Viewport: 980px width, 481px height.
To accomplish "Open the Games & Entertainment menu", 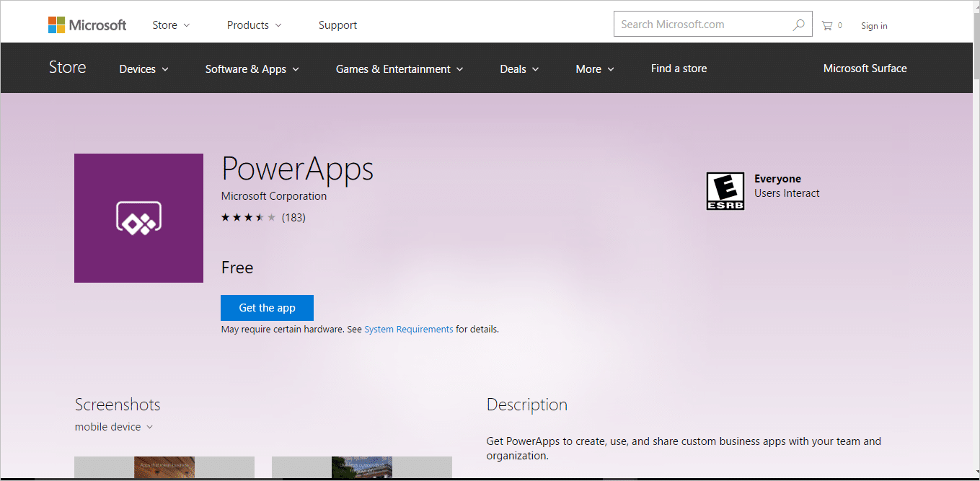I will (399, 69).
